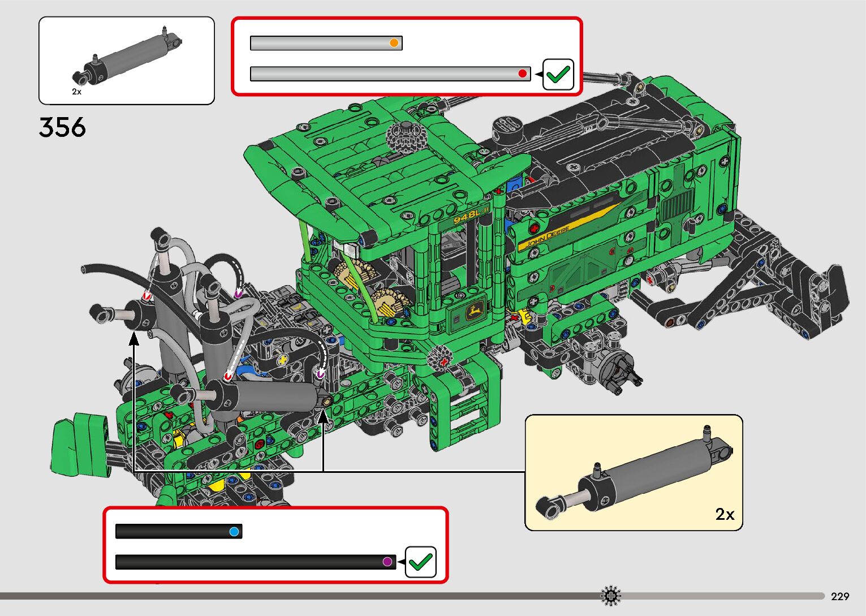Click the green checkmark beside the red-dot hose
This screenshot has width=866, height=616.
pos(558,74)
